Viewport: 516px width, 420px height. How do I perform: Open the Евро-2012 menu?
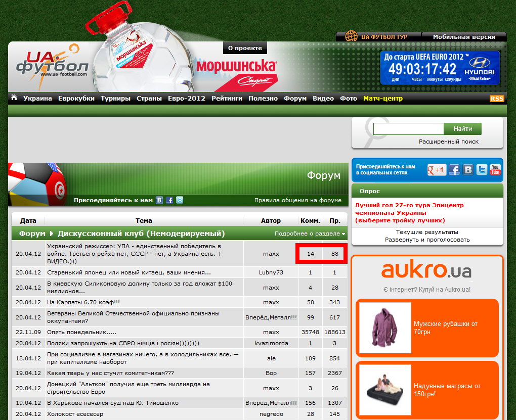point(187,99)
